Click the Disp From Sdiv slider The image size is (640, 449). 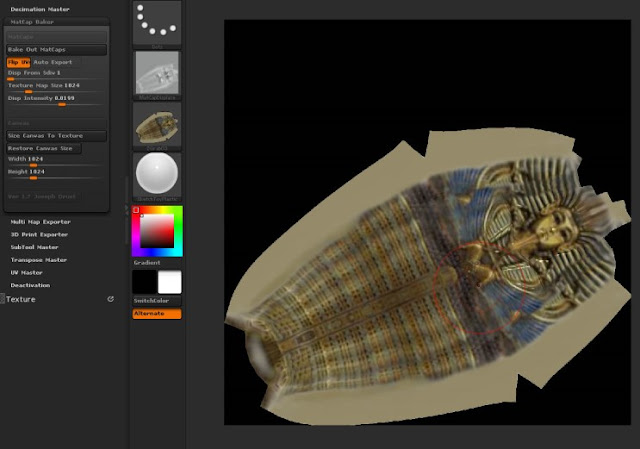click(x=54, y=74)
